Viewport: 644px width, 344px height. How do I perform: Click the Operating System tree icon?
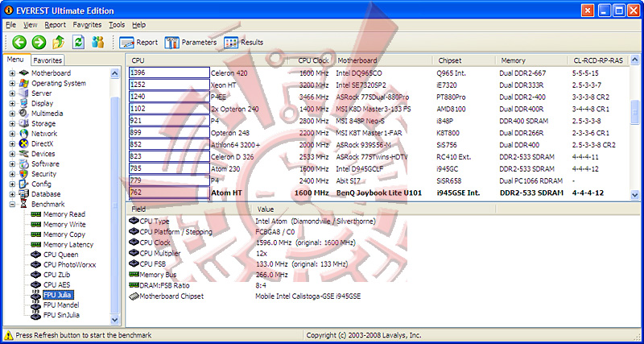click(24, 84)
